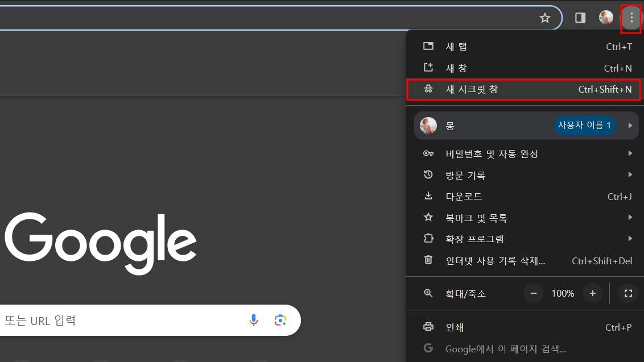This screenshot has height=362, width=644.
Task: Expand the profile submenu arrow
Action: pos(630,126)
